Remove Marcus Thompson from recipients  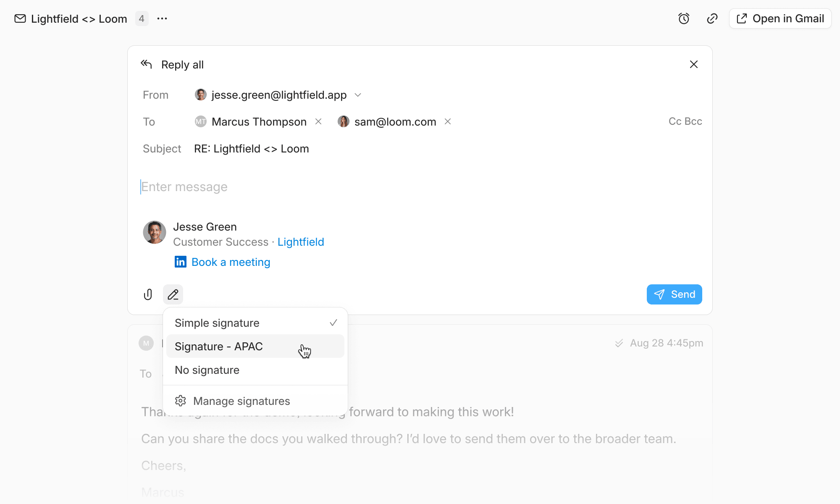coord(318,121)
